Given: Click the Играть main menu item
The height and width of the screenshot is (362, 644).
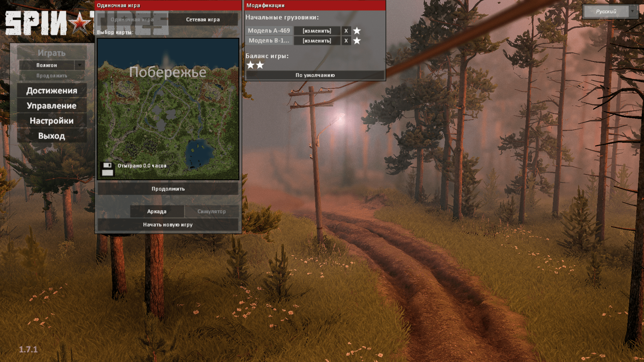Looking at the screenshot, I should pyautogui.click(x=52, y=53).
